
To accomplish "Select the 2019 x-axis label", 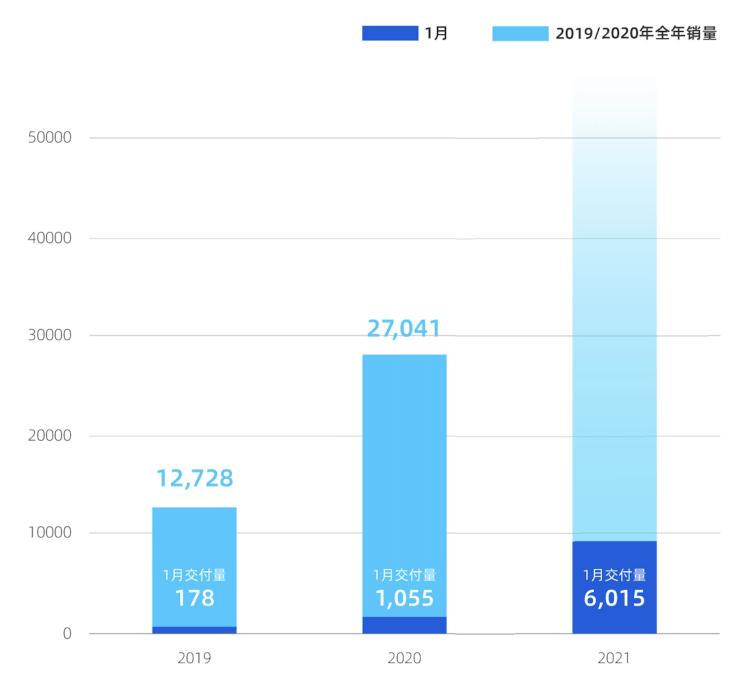I will point(194,659).
